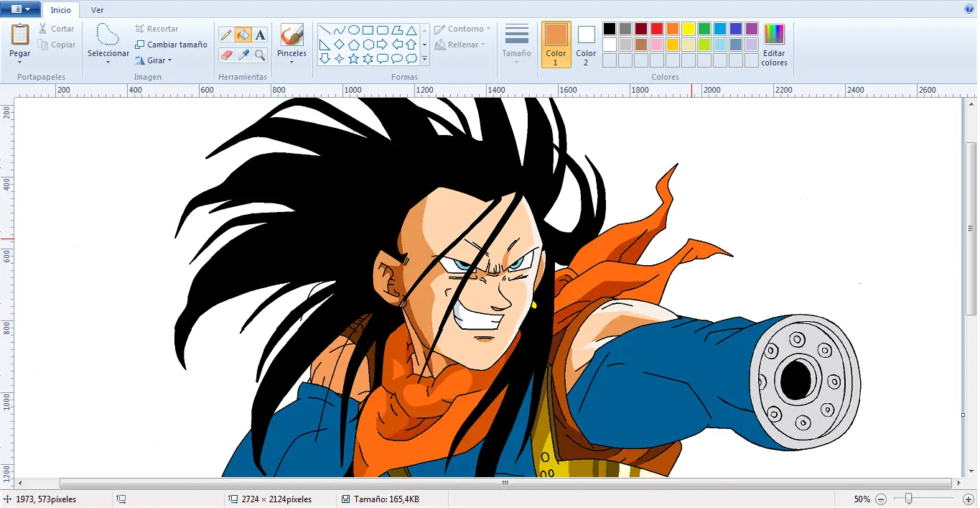Image resolution: width=980 pixels, height=508 pixels.
Task: Choose the hexagon shape
Action: [368, 45]
